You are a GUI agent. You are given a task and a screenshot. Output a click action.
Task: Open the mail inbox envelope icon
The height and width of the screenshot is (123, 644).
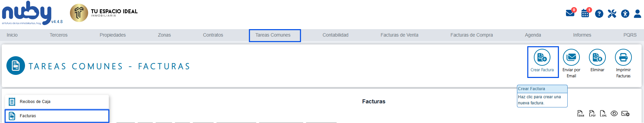pyautogui.click(x=570, y=14)
